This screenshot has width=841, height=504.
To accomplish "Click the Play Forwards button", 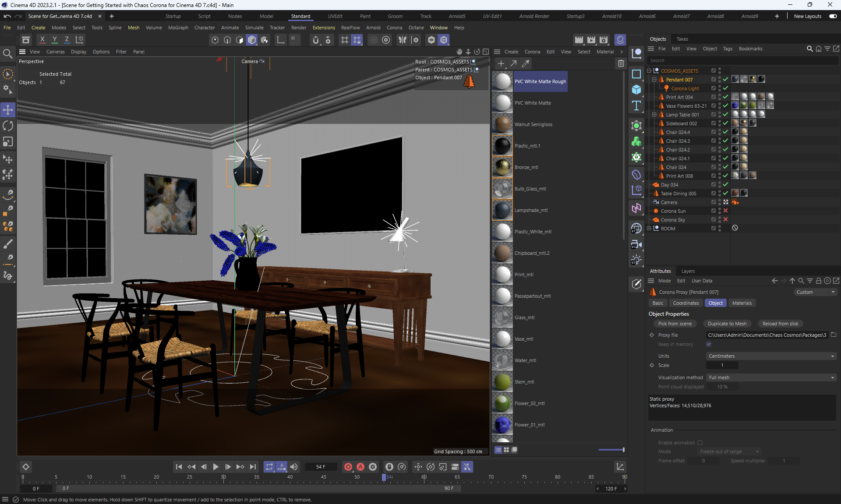I will [x=216, y=467].
